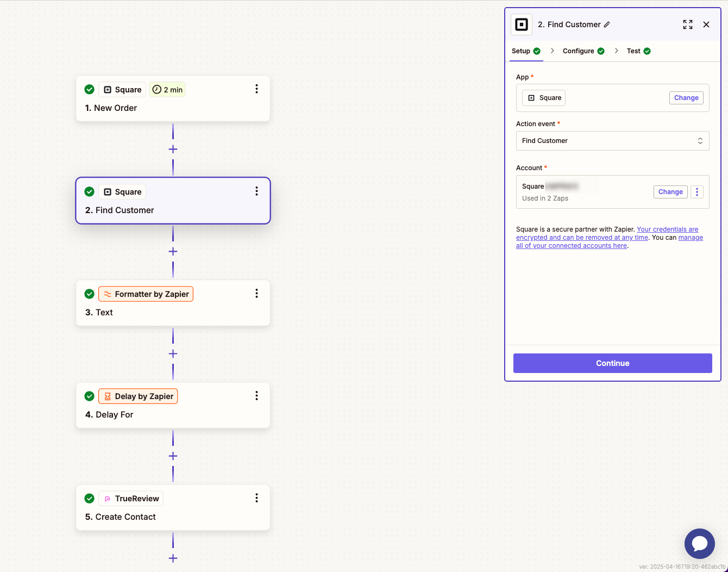Close the Find Customer side panel

(x=706, y=24)
